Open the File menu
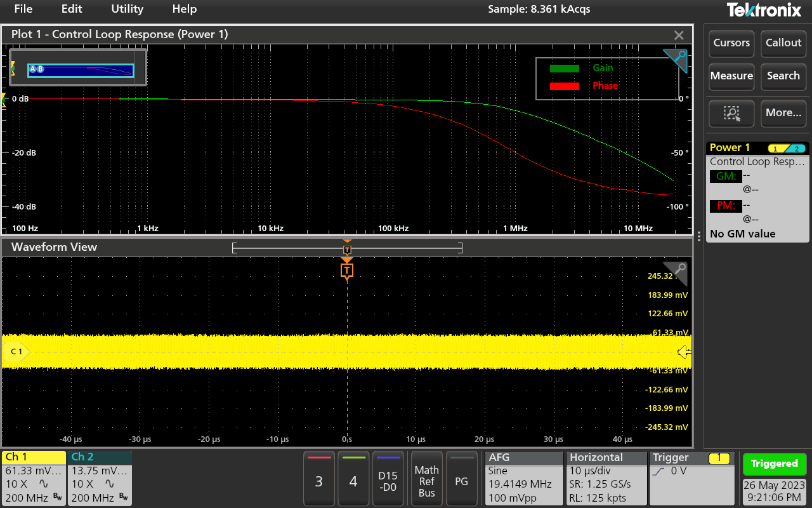 [x=23, y=9]
